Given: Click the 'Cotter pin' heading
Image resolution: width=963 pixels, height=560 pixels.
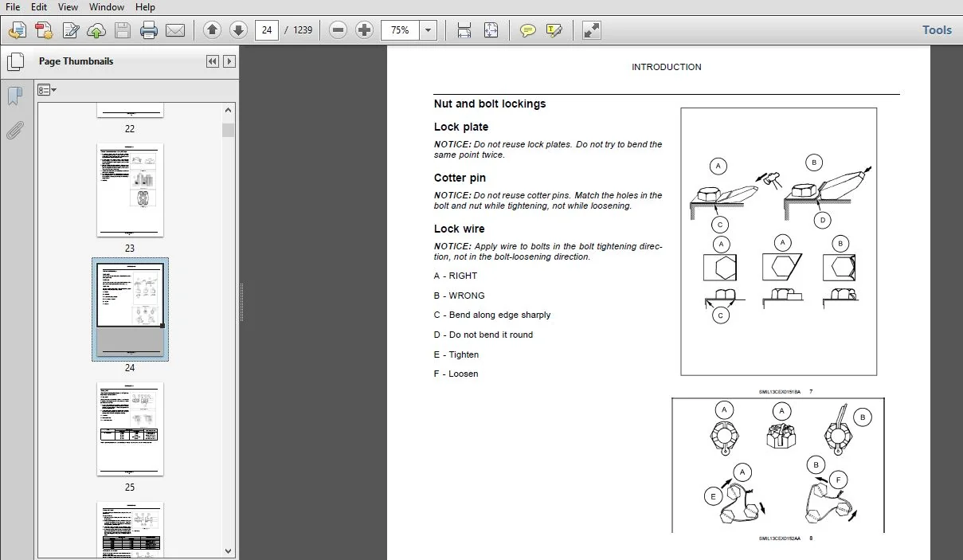Looking at the screenshot, I should pyautogui.click(x=460, y=178).
